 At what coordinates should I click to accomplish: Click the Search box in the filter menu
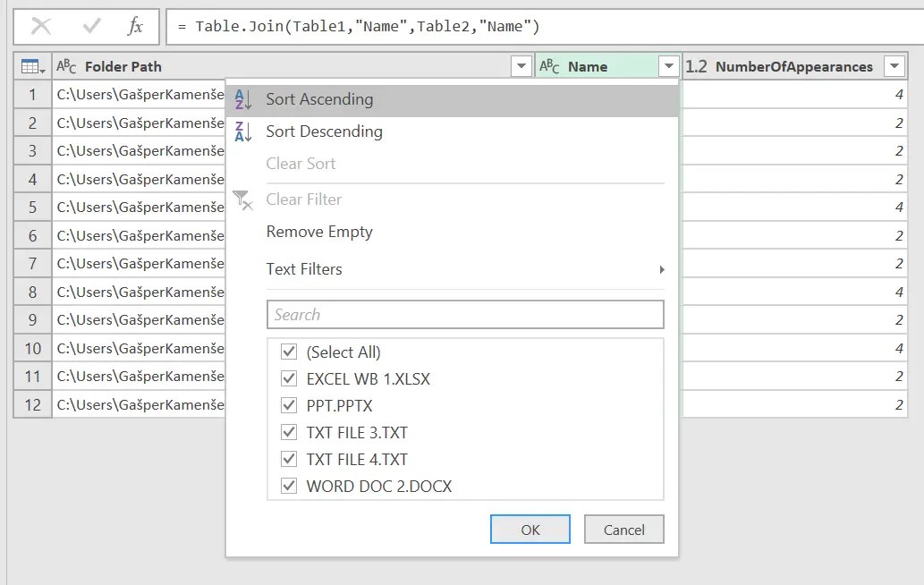(464, 314)
